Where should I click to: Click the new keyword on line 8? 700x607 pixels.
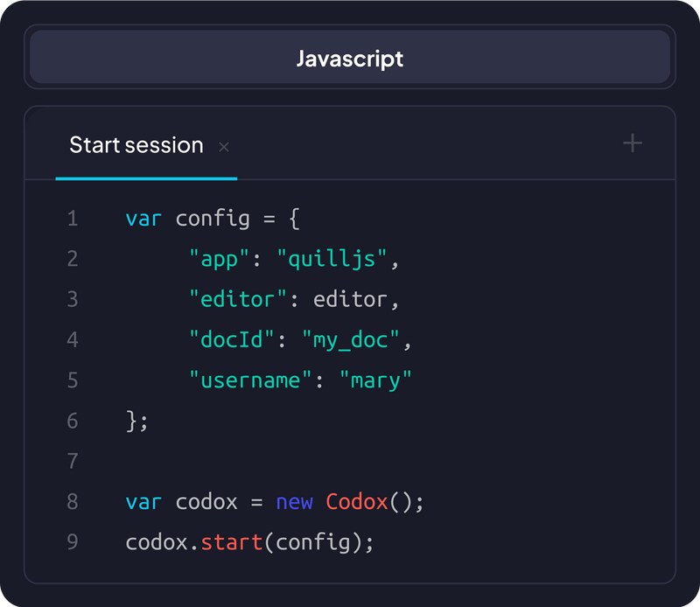coord(294,502)
